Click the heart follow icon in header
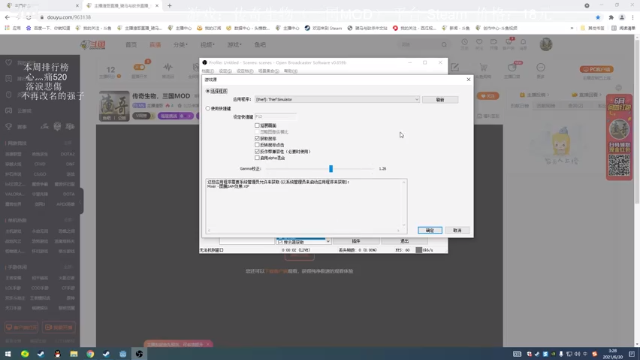The width and height of the screenshot is (640, 360). coord(479,42)
